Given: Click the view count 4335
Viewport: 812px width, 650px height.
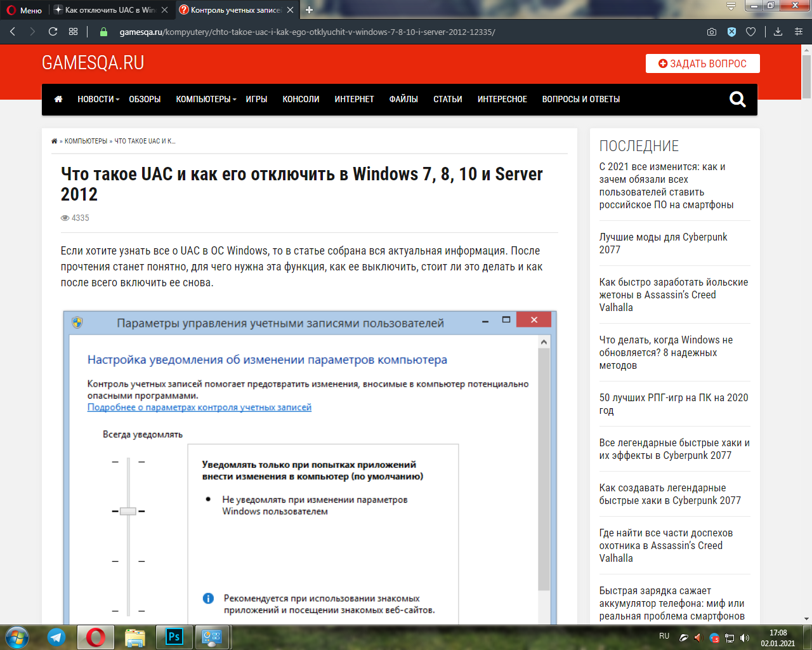Looking at the screenshot, I should pos(75,218).
